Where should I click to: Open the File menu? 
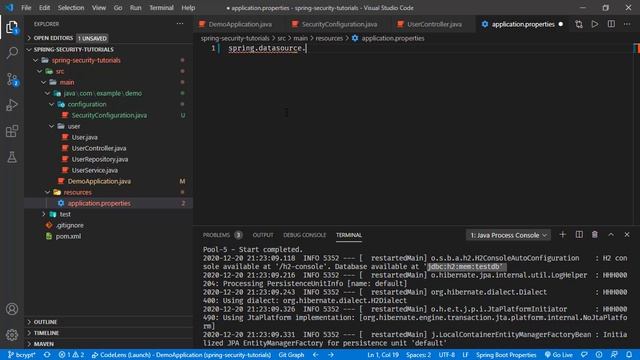[x=26, y=8]
